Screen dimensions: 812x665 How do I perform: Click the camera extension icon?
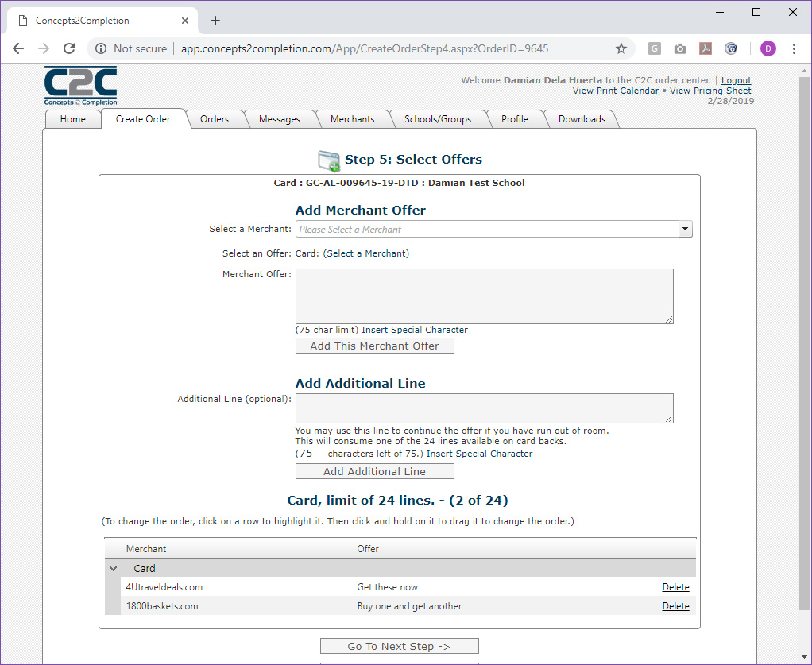[679, 48]
